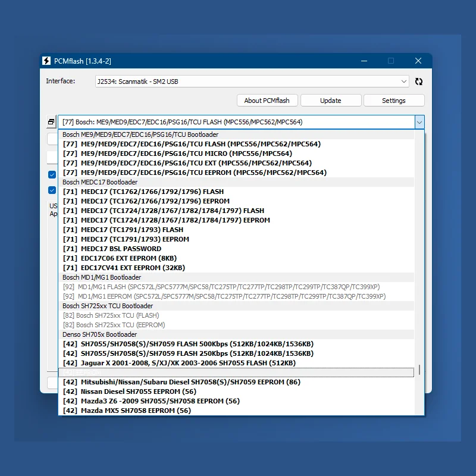Image resolution: width=476 pixels, height=476 pixels.
Task: Select SH7055/SH7058(S)/SH7059 FLASH 500Kbps
Action: pyautogui.click(x=236, y=344)
